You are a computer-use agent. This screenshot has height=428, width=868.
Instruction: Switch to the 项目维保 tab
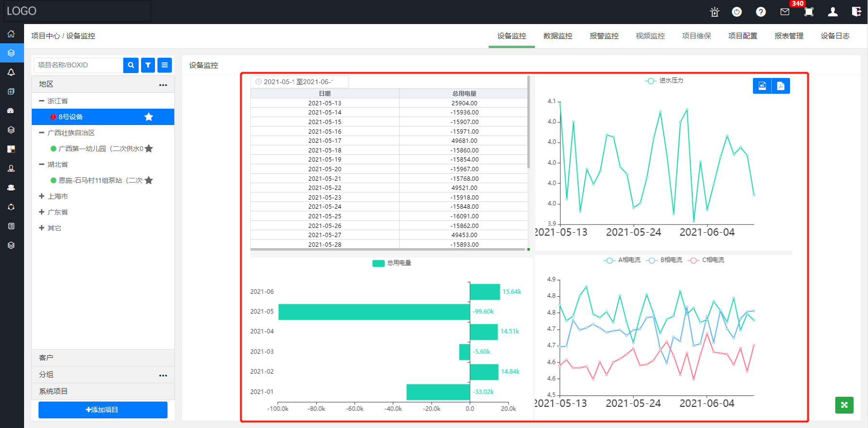697,36
